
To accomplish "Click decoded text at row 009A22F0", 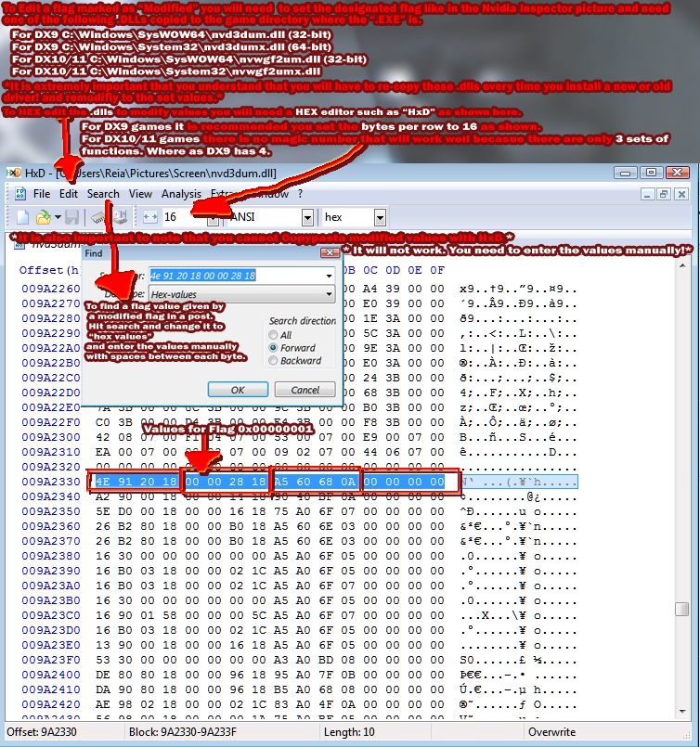I will pos(518,422).
